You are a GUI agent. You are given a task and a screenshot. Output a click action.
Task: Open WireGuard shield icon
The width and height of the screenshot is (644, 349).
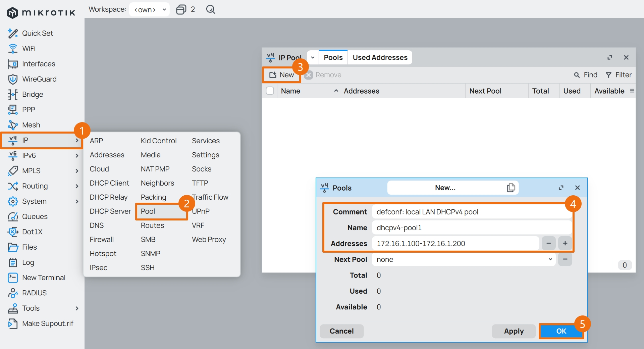pyautogui.click(x=13, y=79)
